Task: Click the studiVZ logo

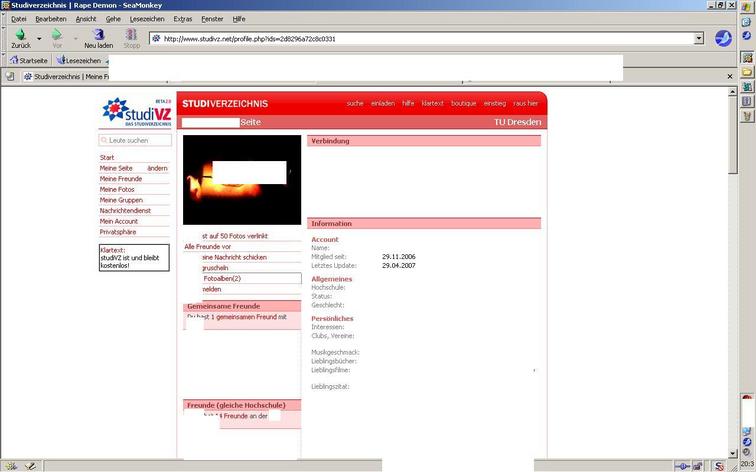Action: tap(137, 111)
